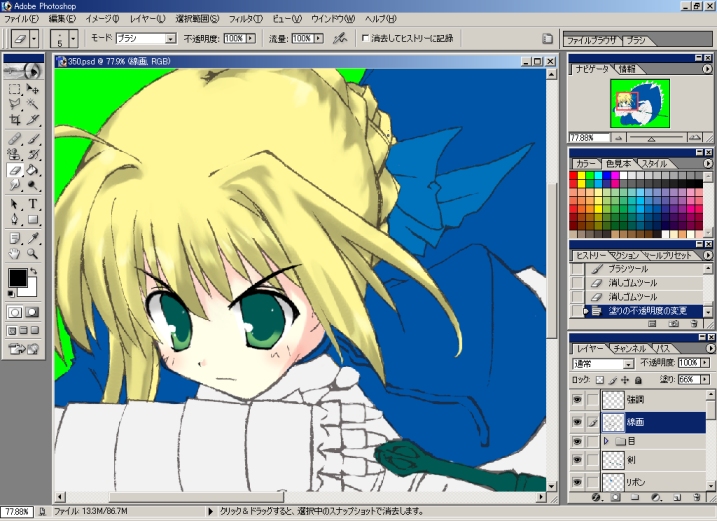Hide the リボン layer
The image size is (717, 521).
point(577,482)
